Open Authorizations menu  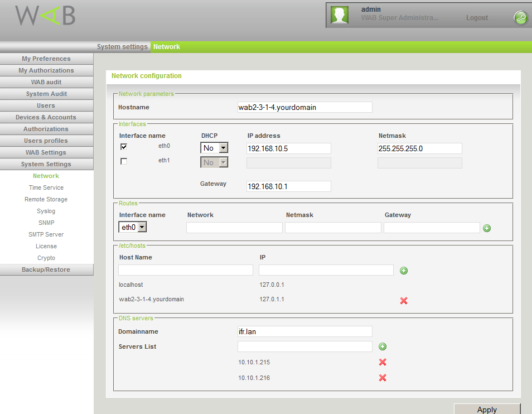46,129
